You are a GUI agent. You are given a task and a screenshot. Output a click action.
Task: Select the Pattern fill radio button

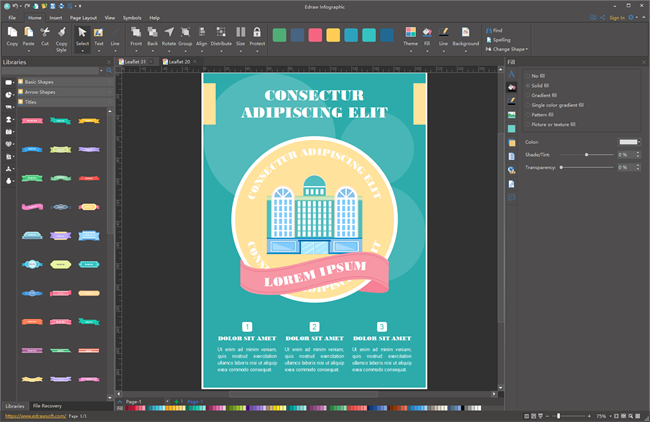point(528,115)
